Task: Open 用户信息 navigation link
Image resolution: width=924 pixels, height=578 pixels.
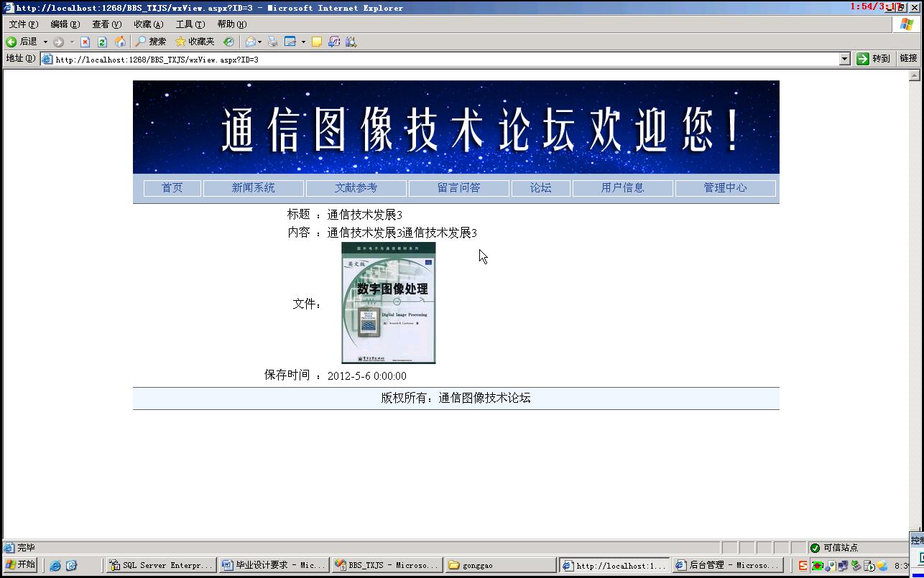Action: 622,188
